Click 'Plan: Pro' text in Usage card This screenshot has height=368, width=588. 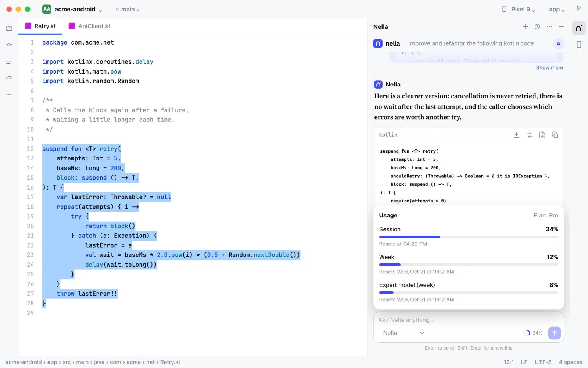coord(546,216)
